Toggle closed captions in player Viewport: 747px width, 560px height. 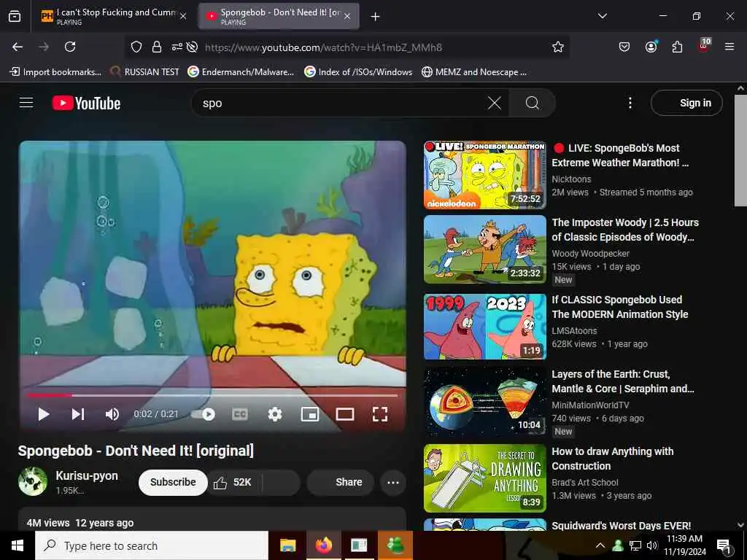239,414
